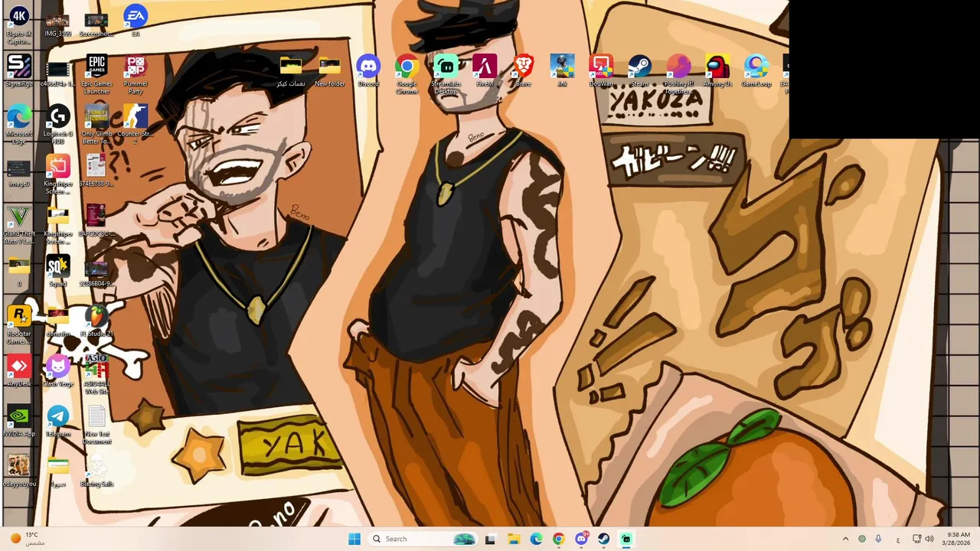Switch to Discord in the taskbar

581,539
